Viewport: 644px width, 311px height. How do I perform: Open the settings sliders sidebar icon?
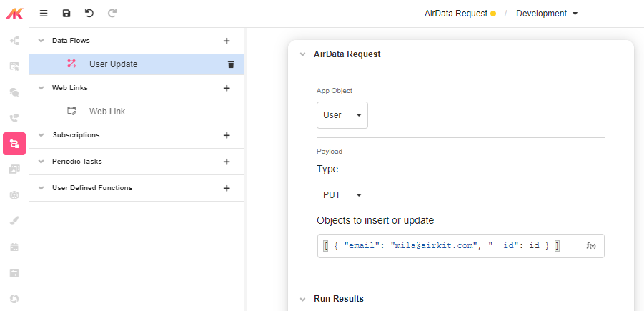14,273
